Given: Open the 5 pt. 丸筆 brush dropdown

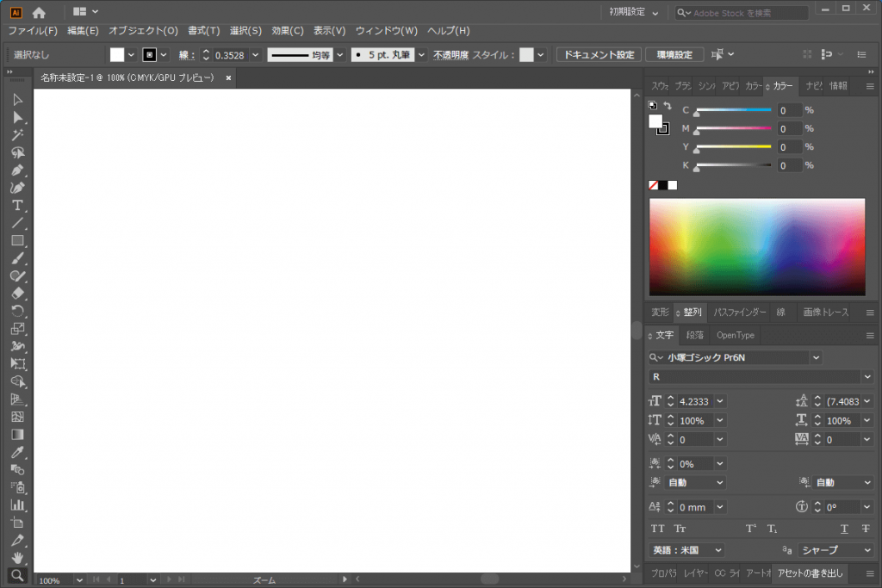Looking at the screenshot, I should [421, 54].
